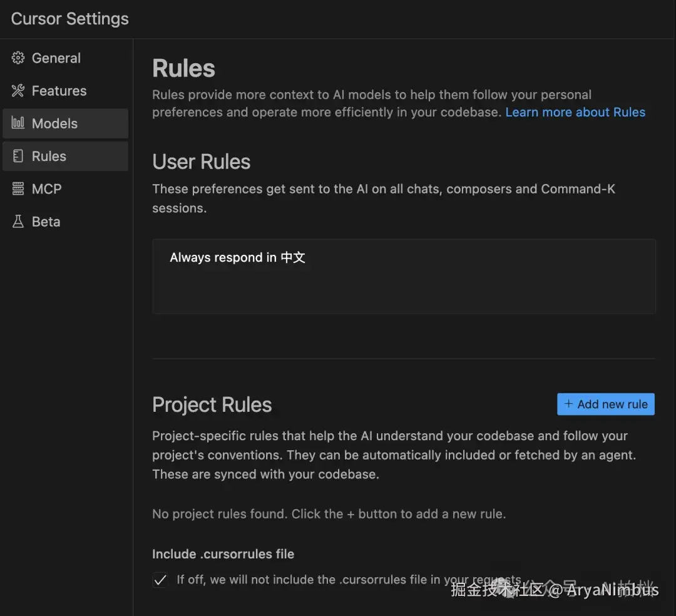Screen dimensions: 676x616
Task: Click the plus icon in Add new rule
Action: pos(568,404)
